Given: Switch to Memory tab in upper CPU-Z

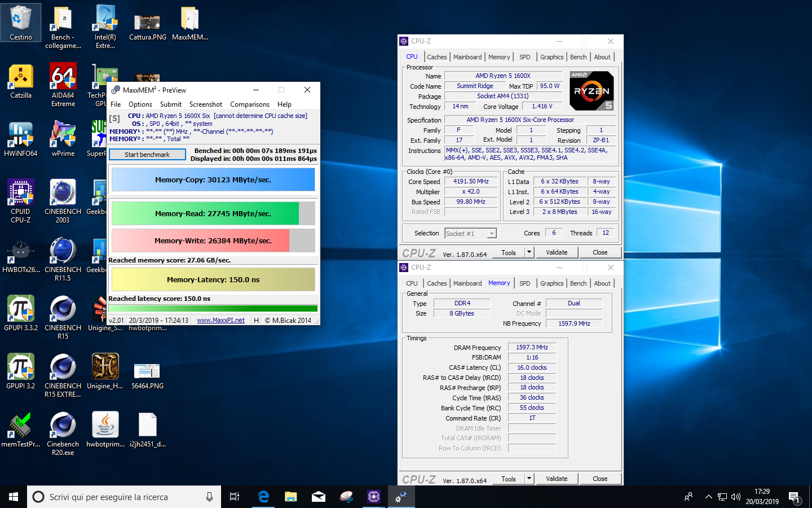Looking at the screenshot, I should (499, 57).
